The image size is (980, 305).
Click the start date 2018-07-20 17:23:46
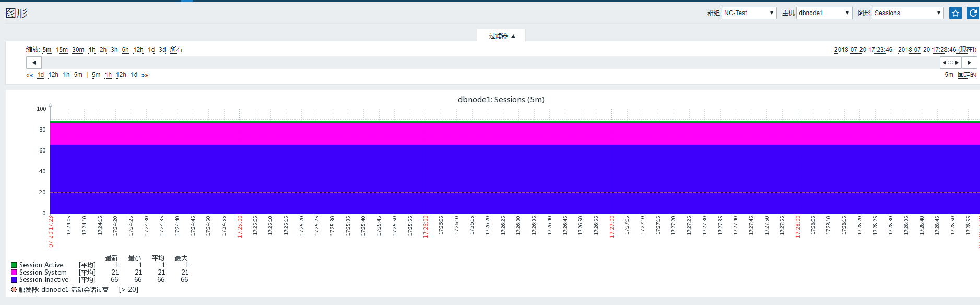pos(863,50)
